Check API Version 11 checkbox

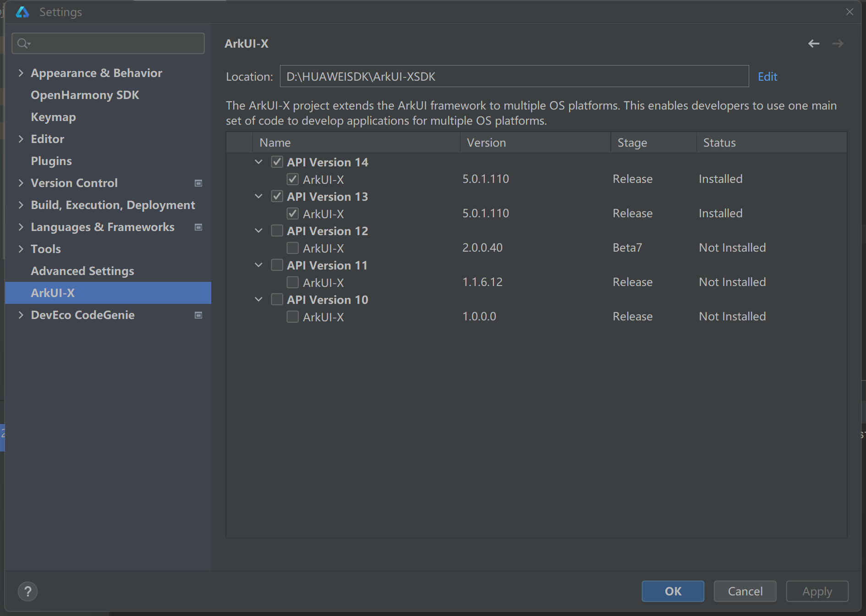coord(277,265)
